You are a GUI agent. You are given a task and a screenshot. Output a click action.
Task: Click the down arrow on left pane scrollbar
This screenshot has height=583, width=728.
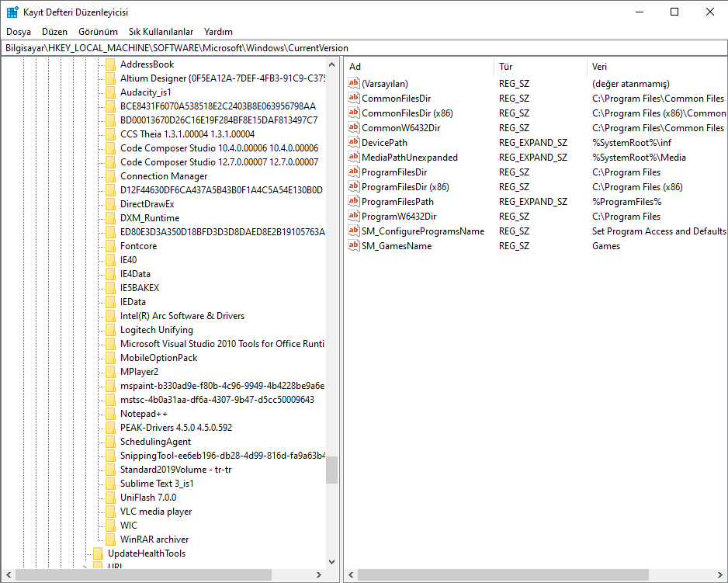[x=332, y=561]
